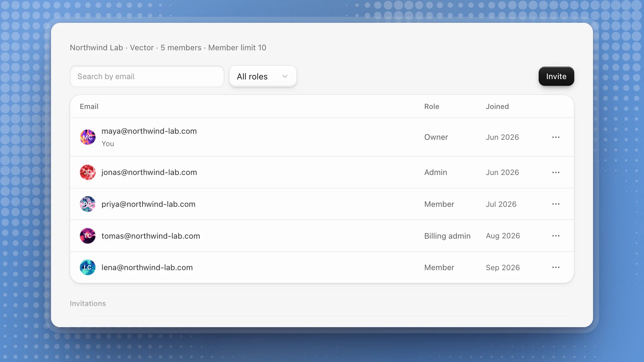Click the JC avatar for jonas
Screen dimensions: 644x362
[88, 172]
